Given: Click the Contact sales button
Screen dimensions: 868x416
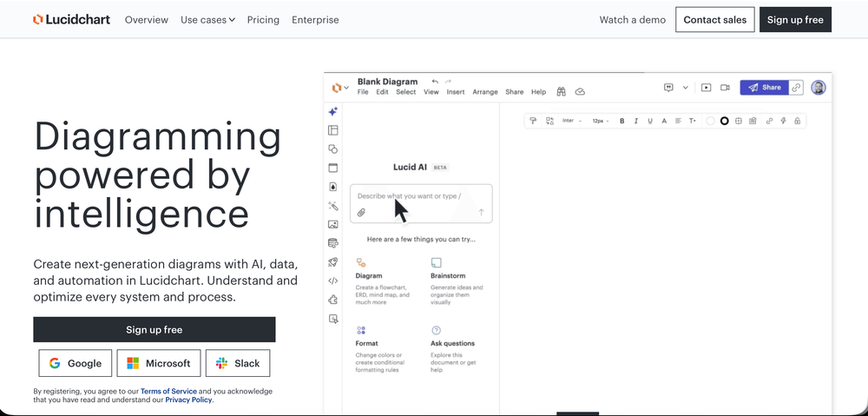Looking at the screenshot, I should (714, 20).
